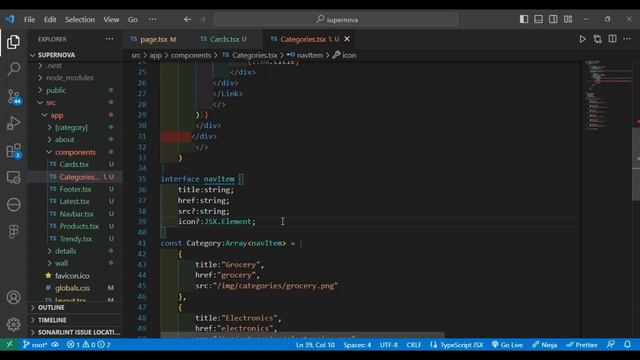
Task: Open Remote Explorer icon in activity bar
Action: tap(13, 177)
